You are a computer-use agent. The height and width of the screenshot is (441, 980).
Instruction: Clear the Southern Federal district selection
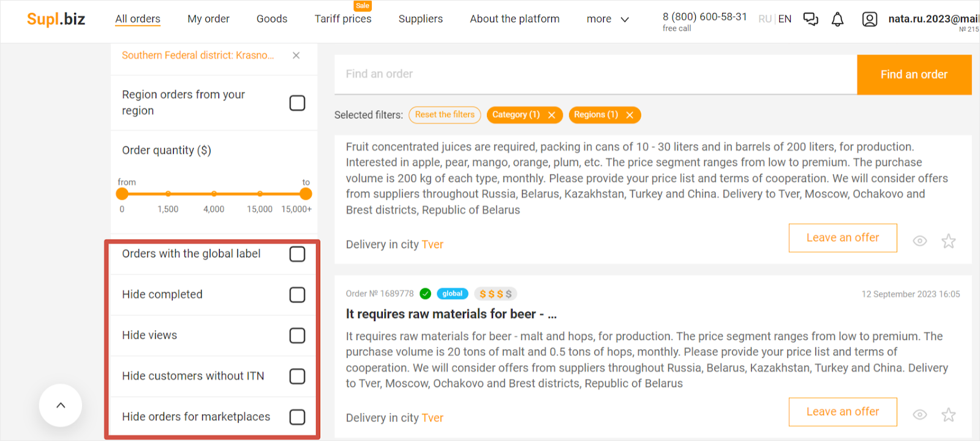tap(296, 56)
